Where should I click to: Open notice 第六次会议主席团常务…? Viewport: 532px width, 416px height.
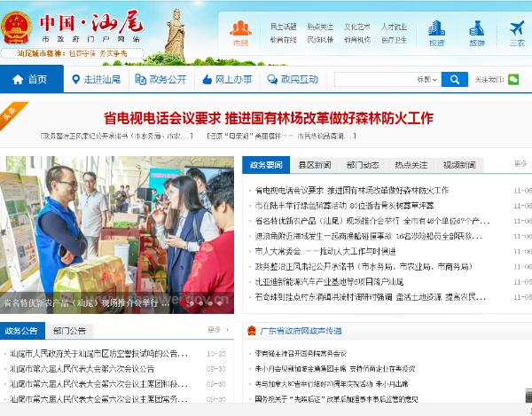tap(98, 399)
